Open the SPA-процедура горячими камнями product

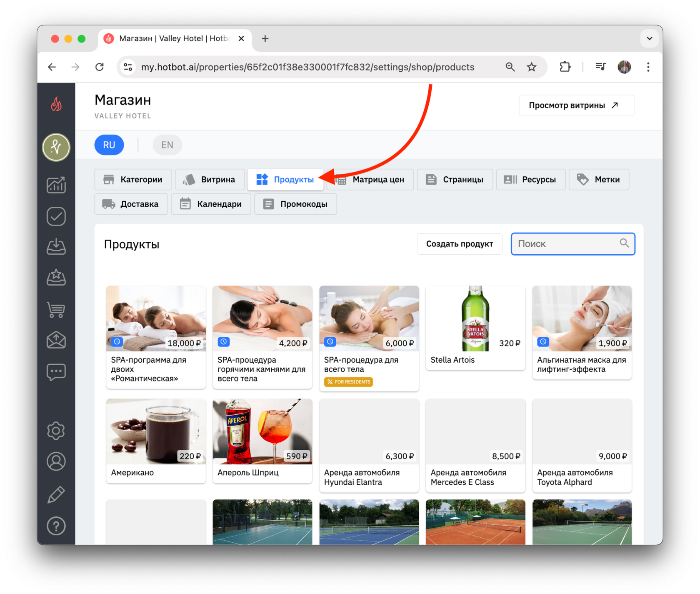[x=262, y=337]
